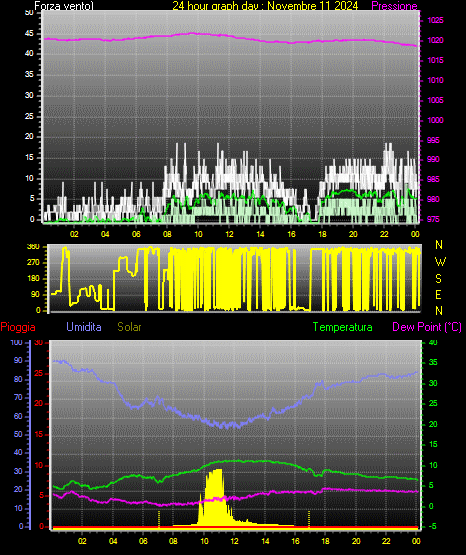Click the Forza vento title label

64,6
